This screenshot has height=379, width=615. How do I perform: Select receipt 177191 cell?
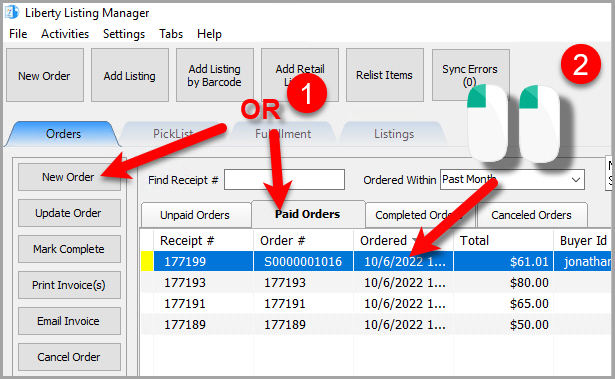tap(203, 304)
